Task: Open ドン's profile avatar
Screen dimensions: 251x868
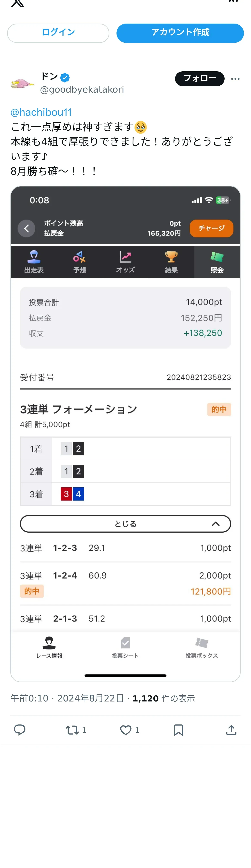Action: point(22,83)
